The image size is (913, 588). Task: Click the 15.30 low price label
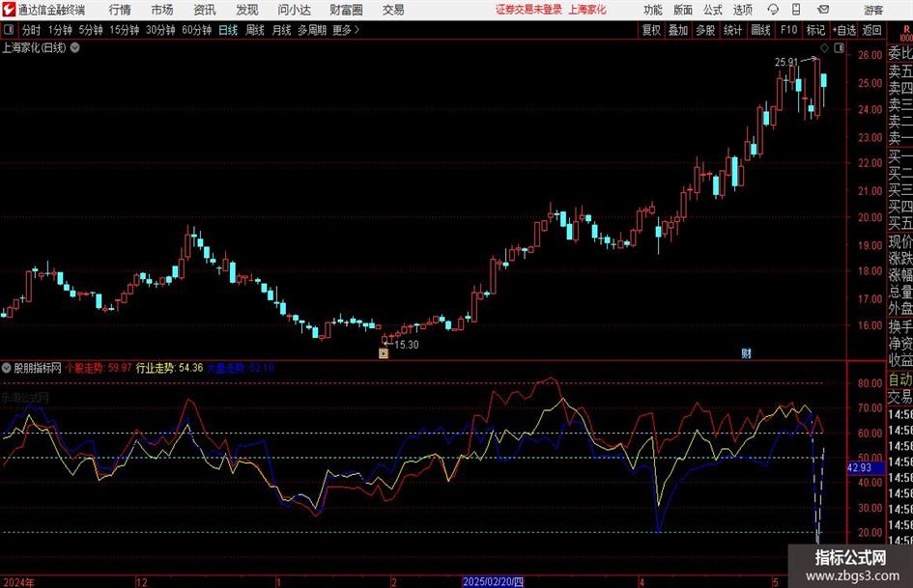pos(407,345)
